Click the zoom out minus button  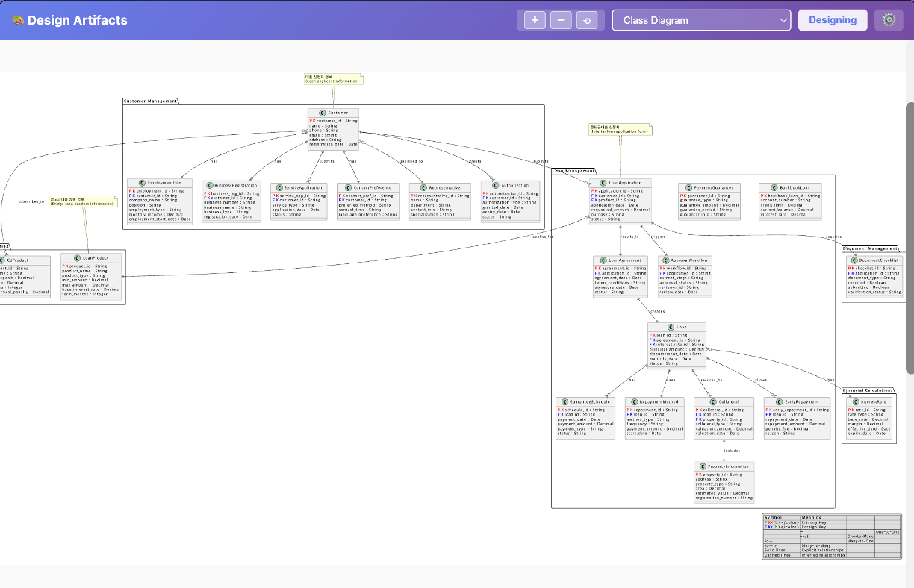(561, 20)
